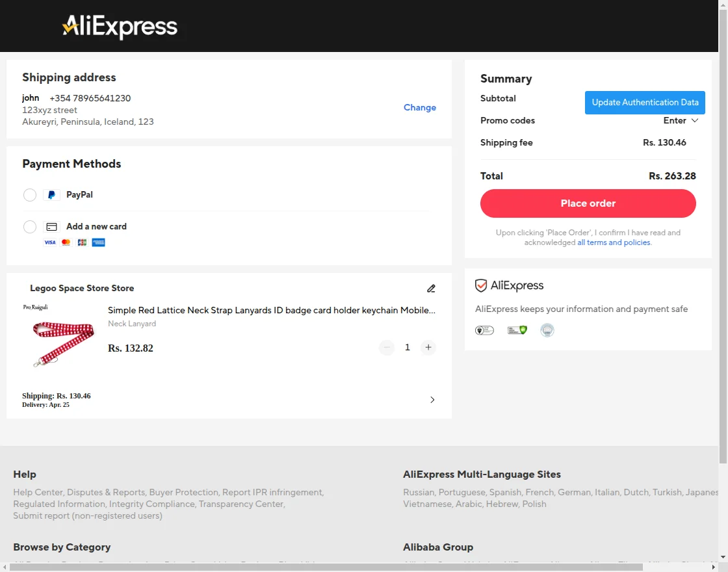Viewport: 728px width, 572px height.
Task: Click the AliExpress logo in the header
Action: tap(120, 27)
